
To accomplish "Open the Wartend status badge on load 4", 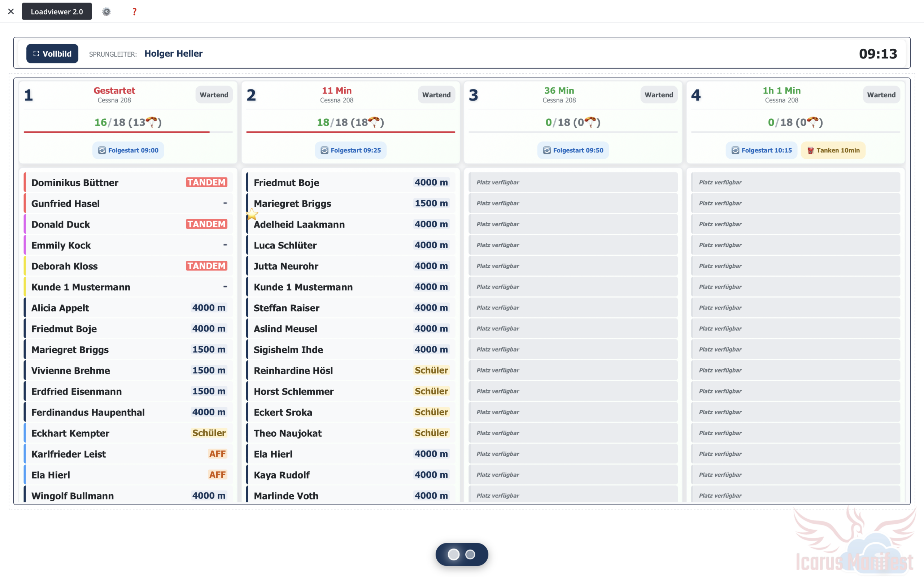I will coord(881,94).
